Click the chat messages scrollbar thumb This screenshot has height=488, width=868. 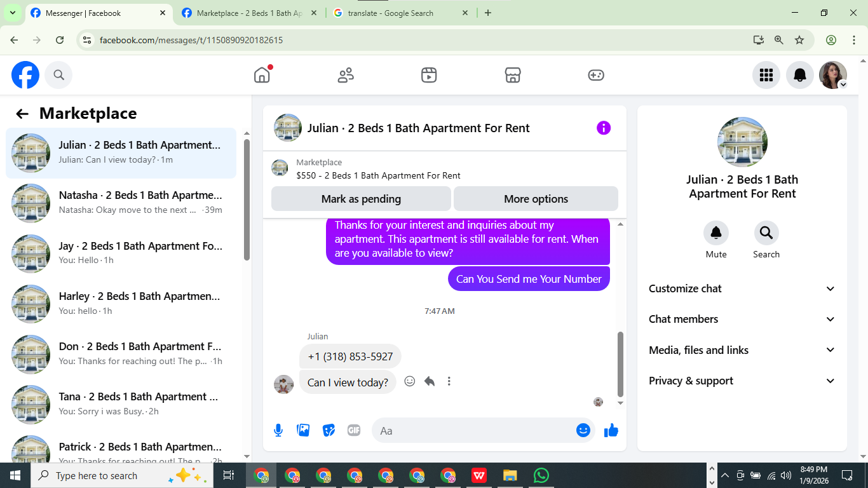coord(621,364)
